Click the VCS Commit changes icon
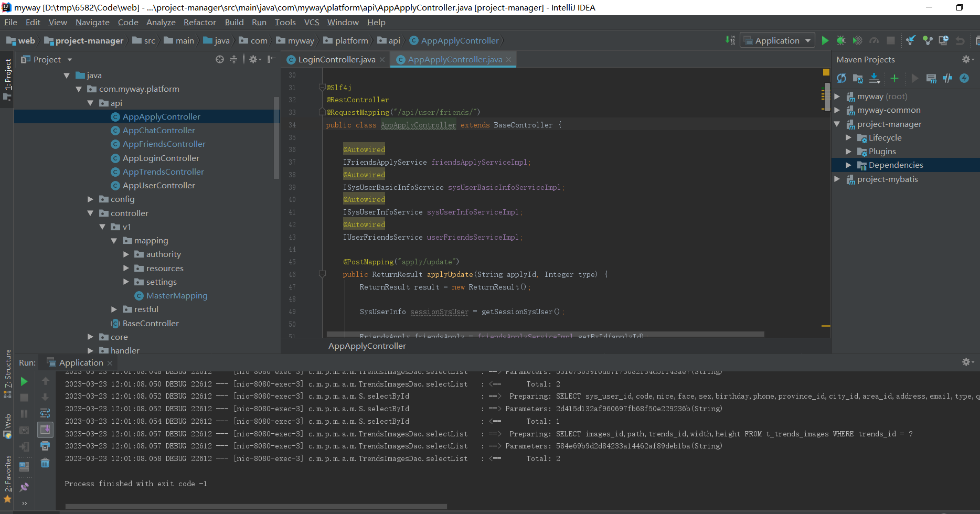This screenshot has height=514, width=980. 928,40
